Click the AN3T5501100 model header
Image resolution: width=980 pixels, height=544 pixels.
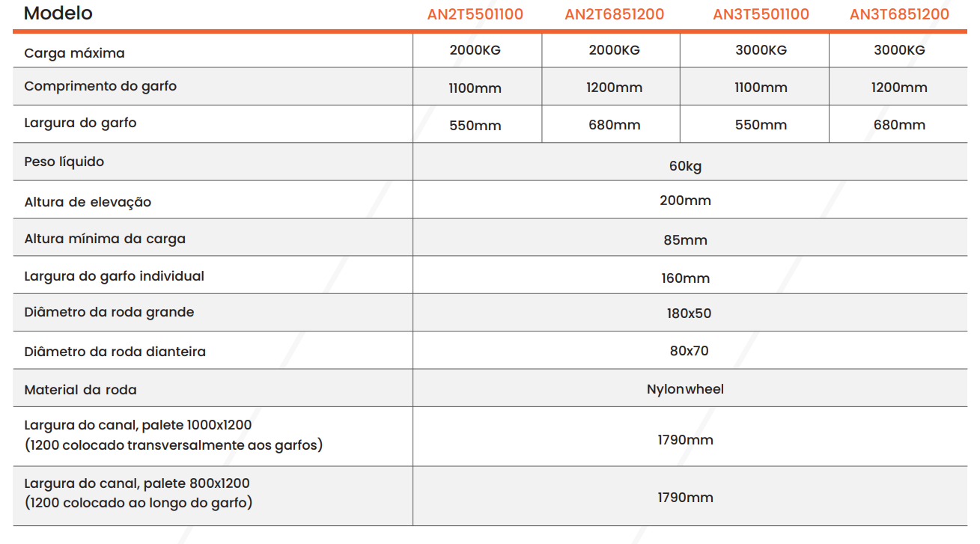[761, 14]
